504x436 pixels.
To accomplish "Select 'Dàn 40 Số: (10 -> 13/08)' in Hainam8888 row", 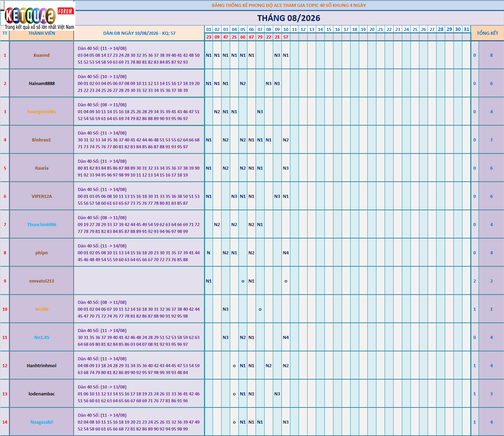I will pyautogui.click(x=102, y=77).
